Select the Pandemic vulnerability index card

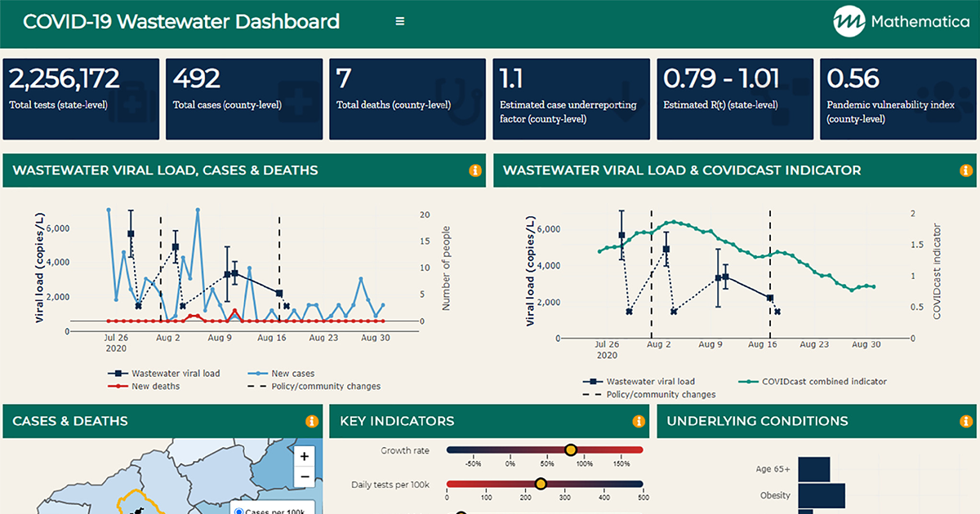pos(898,99)
